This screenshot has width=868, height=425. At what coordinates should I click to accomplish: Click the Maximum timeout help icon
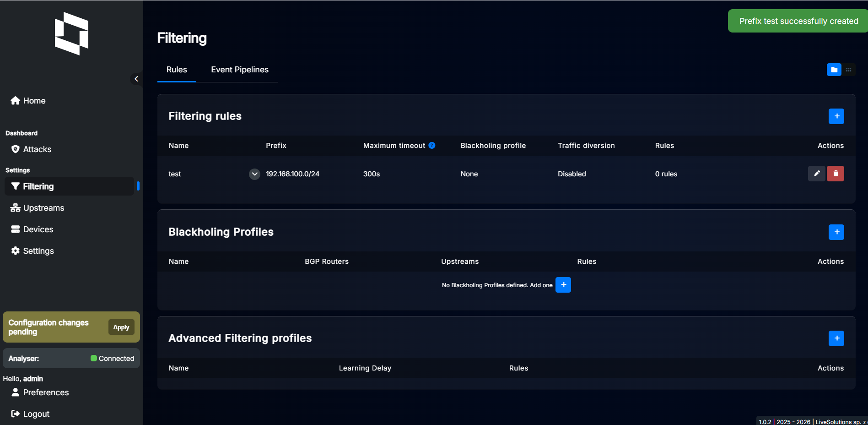tap(431, 145)
